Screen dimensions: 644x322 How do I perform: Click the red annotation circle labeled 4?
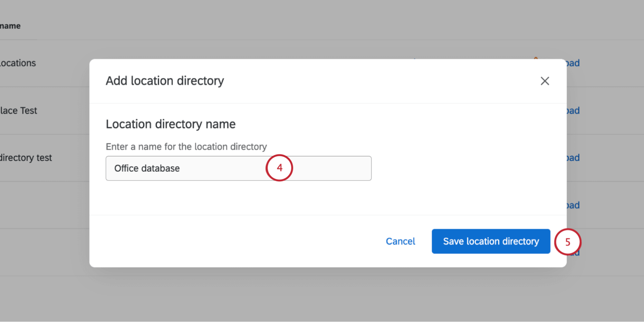(279, 168)
